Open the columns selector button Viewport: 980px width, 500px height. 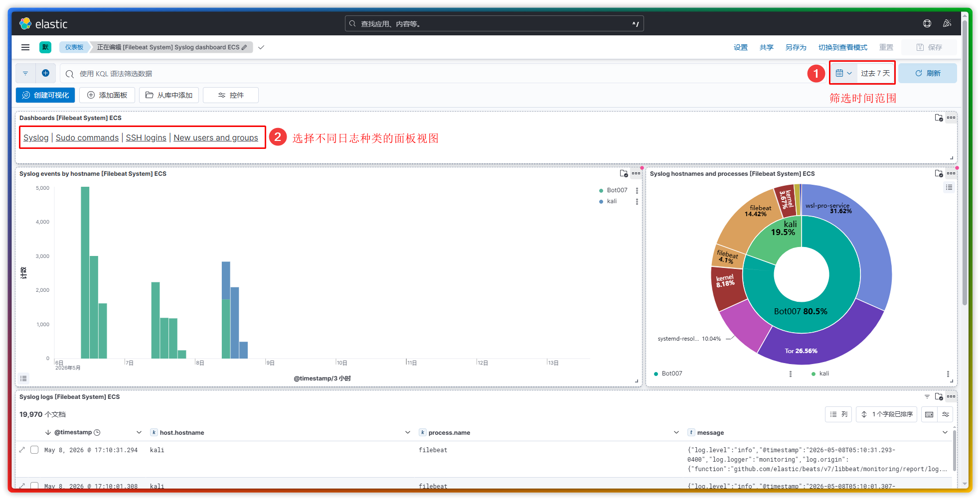pos(839,414)
